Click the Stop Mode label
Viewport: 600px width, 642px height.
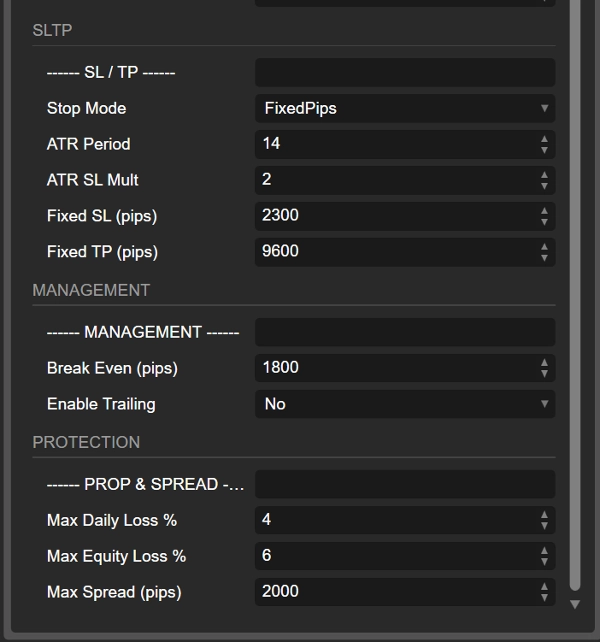[x=86, y=109]
